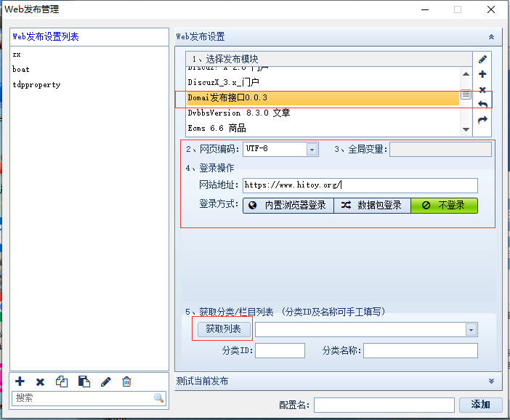The image size is (510, 420).
Task: Select tdpproperty in the settings list
Action: coord(36,84)
